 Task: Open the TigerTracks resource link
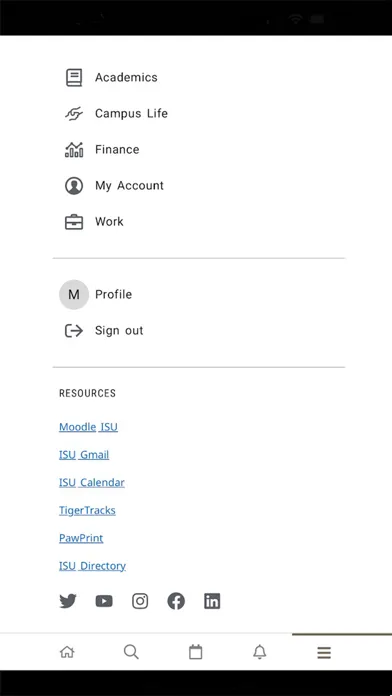[87, 510]
